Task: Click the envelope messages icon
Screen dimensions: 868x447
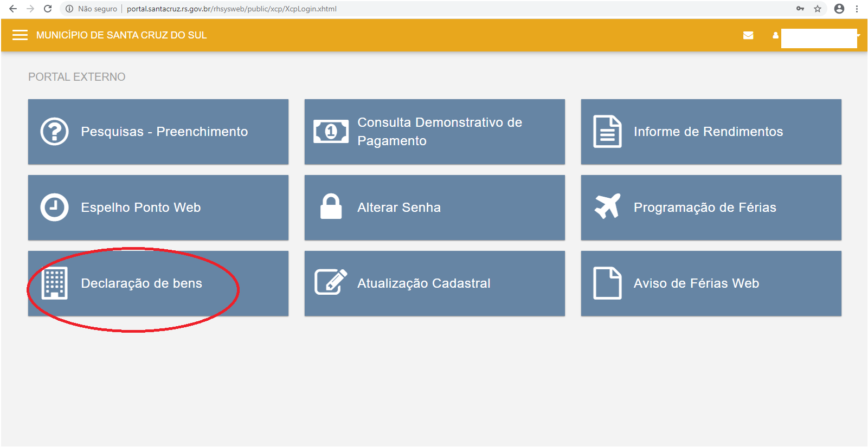Action: tap(748, 35)
